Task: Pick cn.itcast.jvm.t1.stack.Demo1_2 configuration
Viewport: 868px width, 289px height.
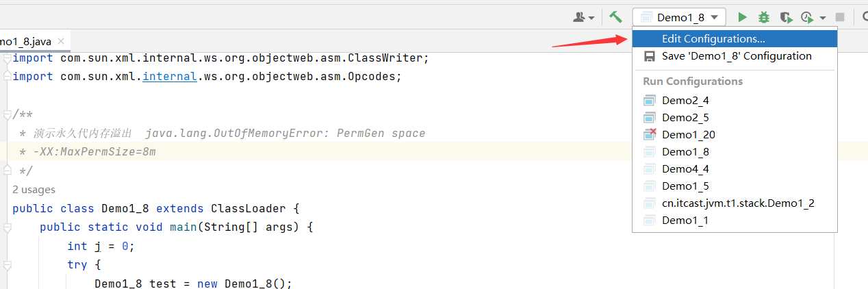Action: pos(738,203)
